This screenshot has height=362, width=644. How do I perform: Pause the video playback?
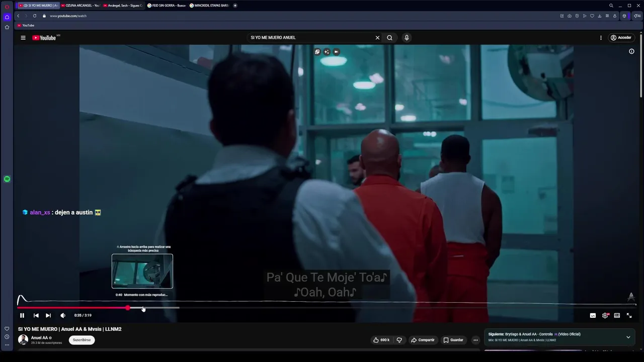coord(22,315)
